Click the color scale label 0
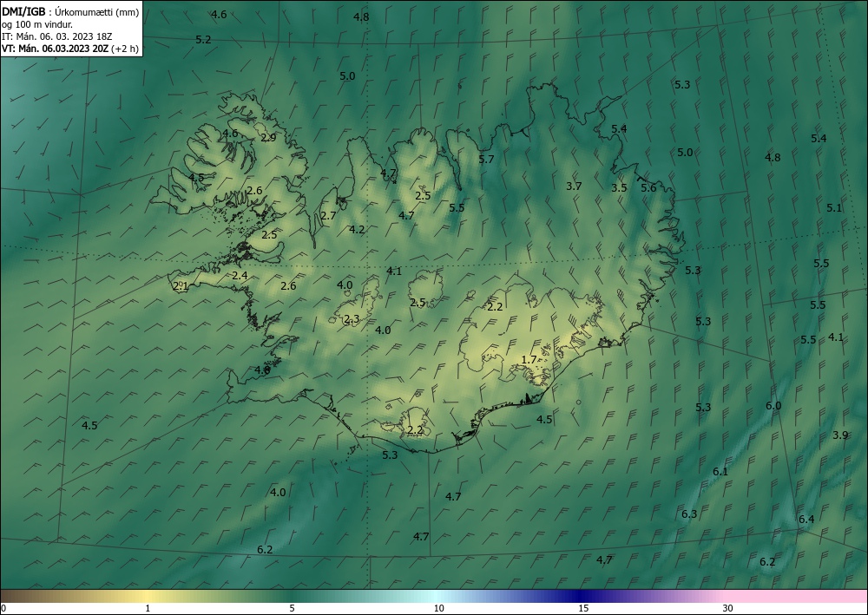The width and height of the screenshot is (868, 615). (3, 608)
